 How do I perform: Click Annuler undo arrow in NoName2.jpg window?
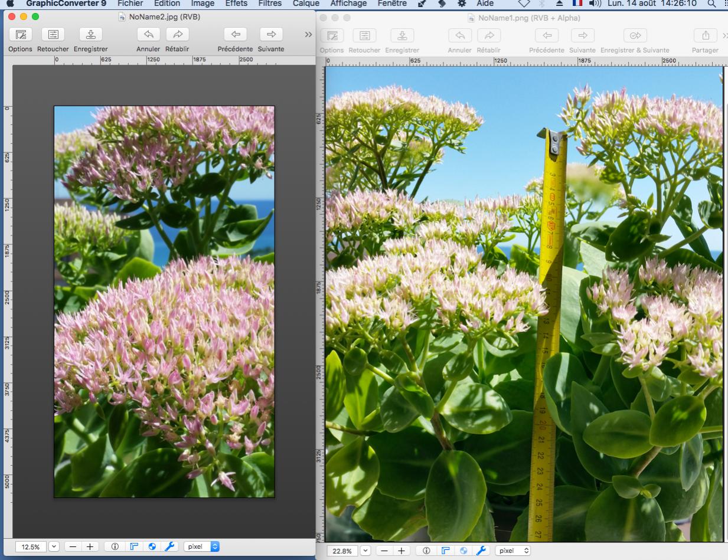(148, 34)
